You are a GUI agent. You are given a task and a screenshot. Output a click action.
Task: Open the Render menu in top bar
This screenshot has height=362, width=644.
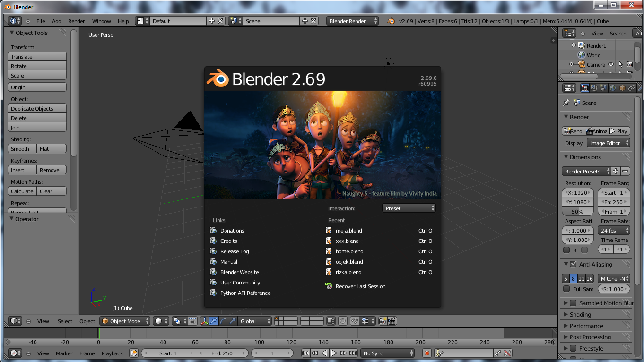[x=77, y=21]
